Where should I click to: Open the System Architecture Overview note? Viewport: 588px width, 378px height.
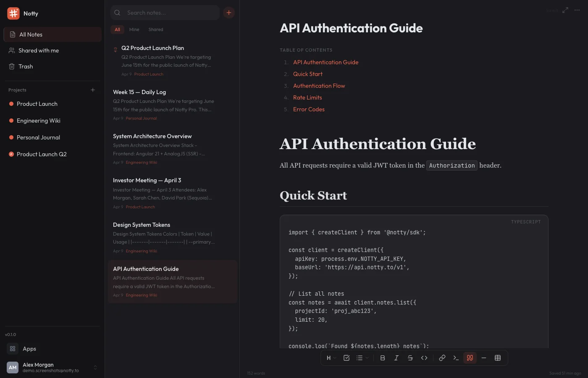tap(173, 149)
